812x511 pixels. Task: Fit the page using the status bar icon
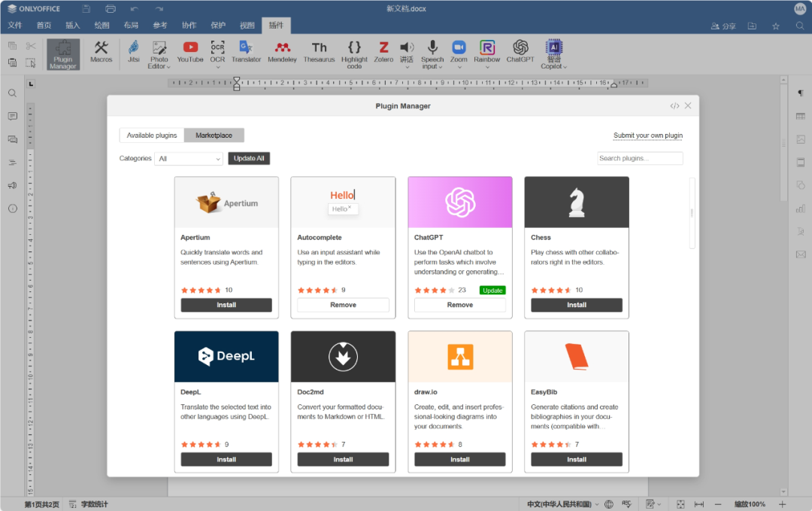[680, 504]
